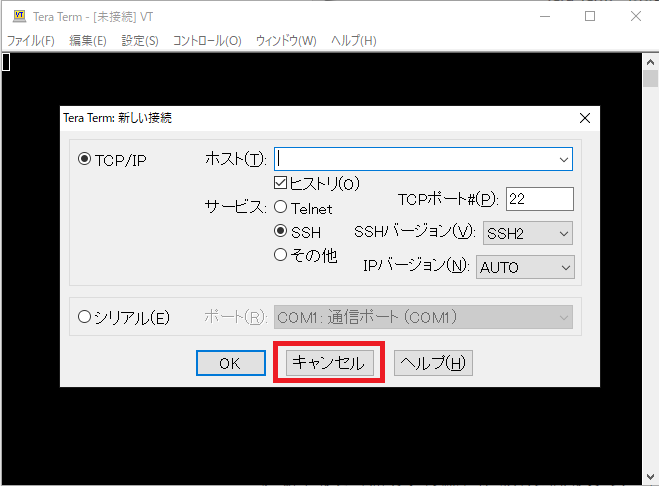Screen dimensions: 659x486
Task: Open the SSHバージョン SSH2 dropdown
Action: tap(528, 233)
